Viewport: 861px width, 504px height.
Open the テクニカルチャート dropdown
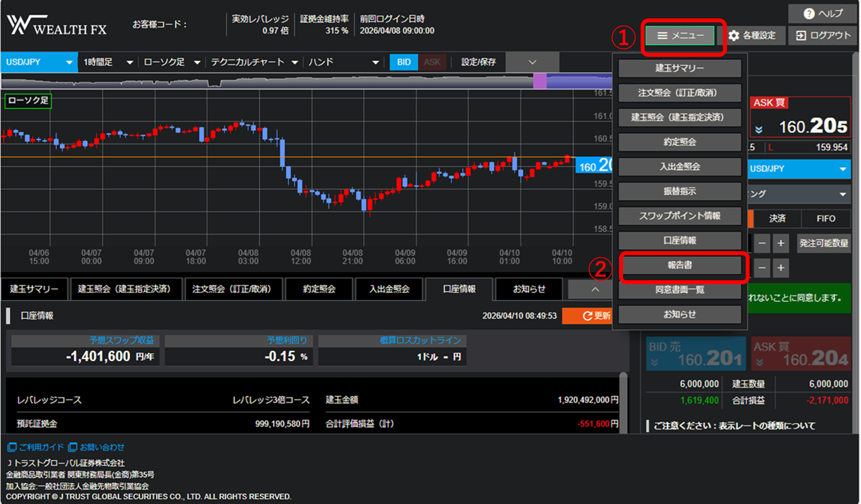[254, 62]
